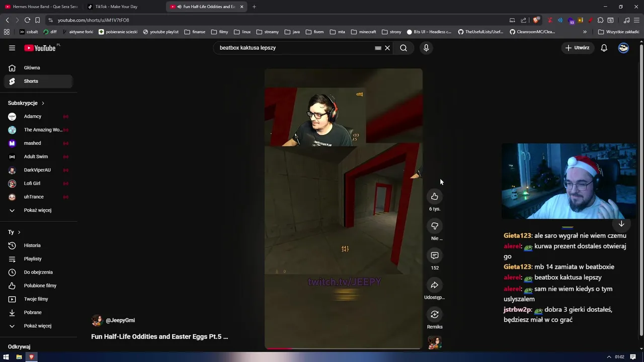Open the Short's 152 comments
644x362 pixels.
click(x=435, y=255)
